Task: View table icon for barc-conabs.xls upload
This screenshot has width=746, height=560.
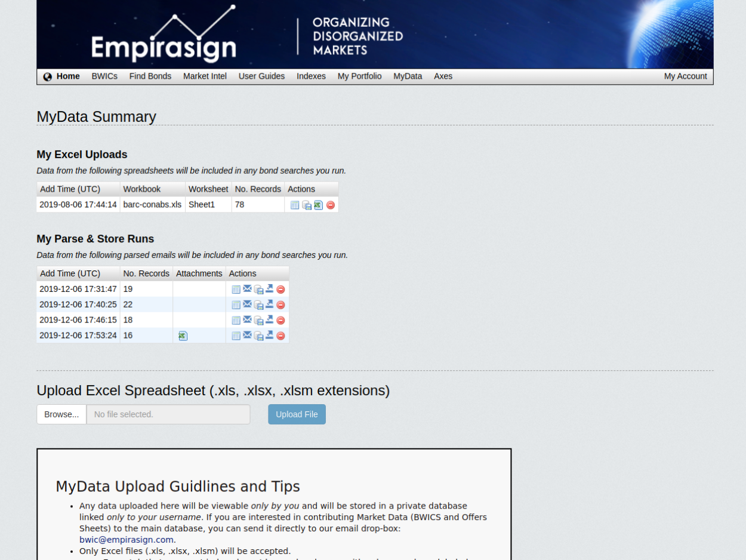Action: (x=295, y=205)
